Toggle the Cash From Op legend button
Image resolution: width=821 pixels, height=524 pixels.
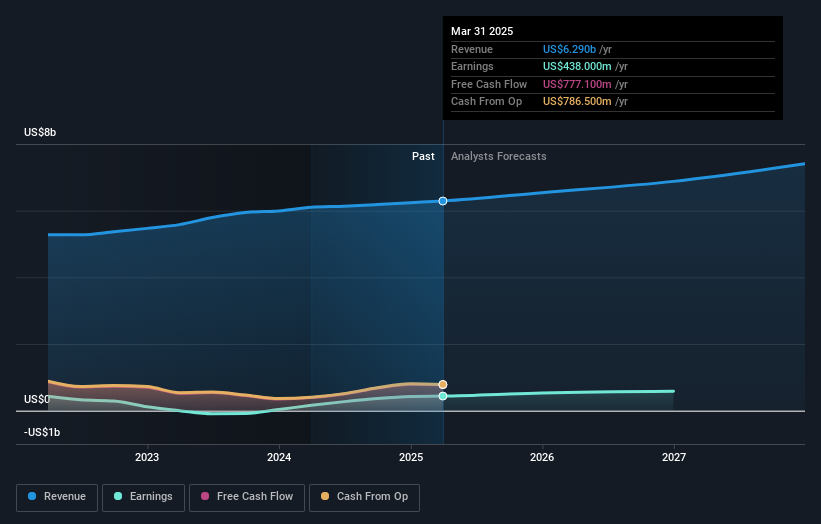[364, 497]
